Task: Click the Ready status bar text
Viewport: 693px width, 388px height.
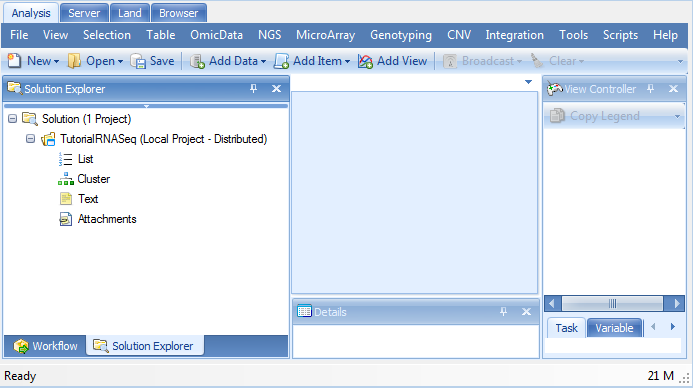Action: [x=20, y=376]
